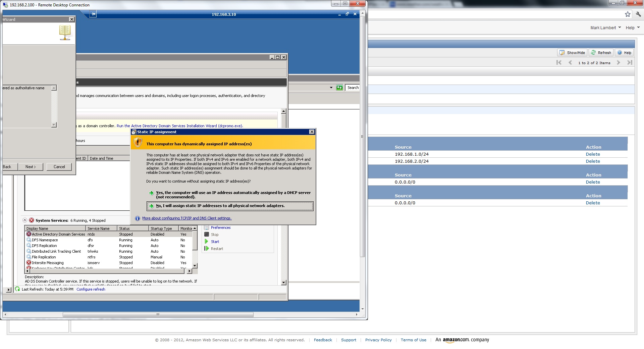Screen dimensions: 644x349
Task: Click the green Start service icon
Action: coord(207,242)
